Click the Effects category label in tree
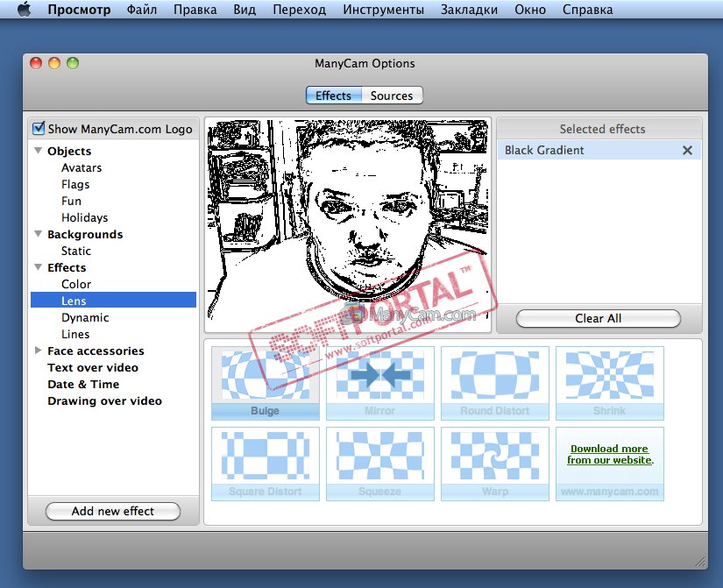The image size is (723, 588). tap(67, 267)
